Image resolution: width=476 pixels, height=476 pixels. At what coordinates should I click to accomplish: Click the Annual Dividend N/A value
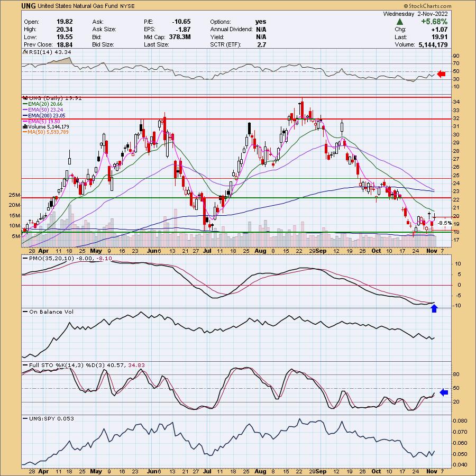261,30
